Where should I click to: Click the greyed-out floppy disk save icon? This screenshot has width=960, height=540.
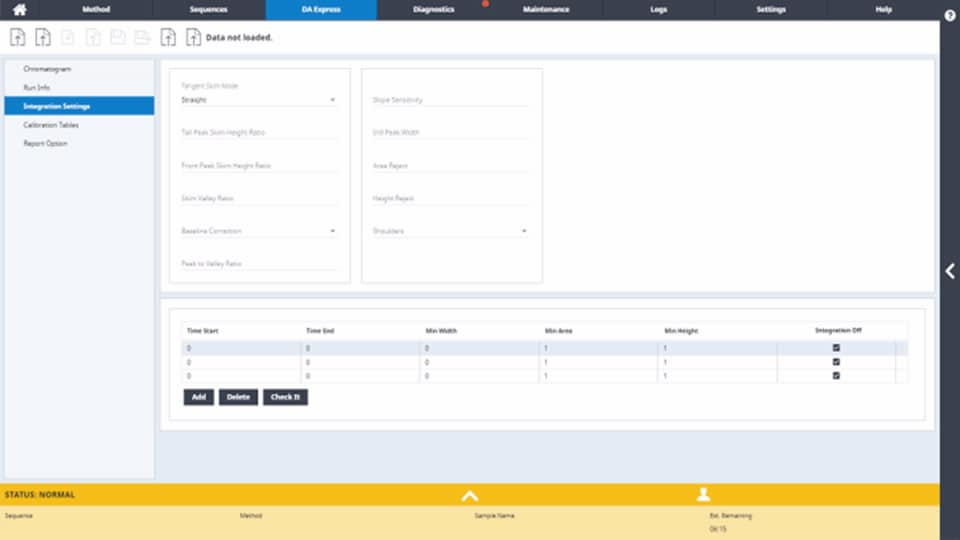click(x=118, y=37)
